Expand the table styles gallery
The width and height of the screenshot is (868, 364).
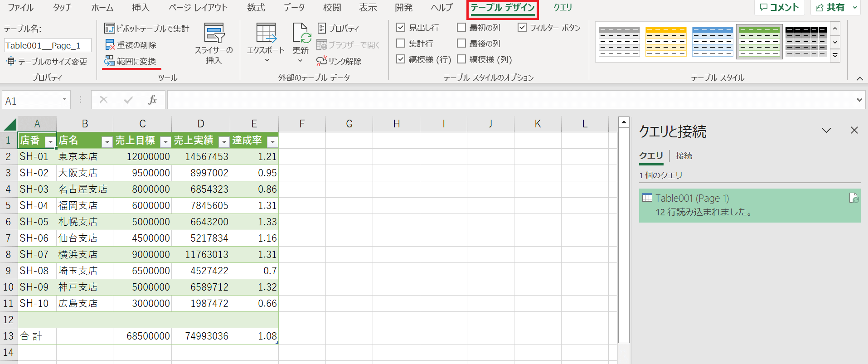(835, 56)
